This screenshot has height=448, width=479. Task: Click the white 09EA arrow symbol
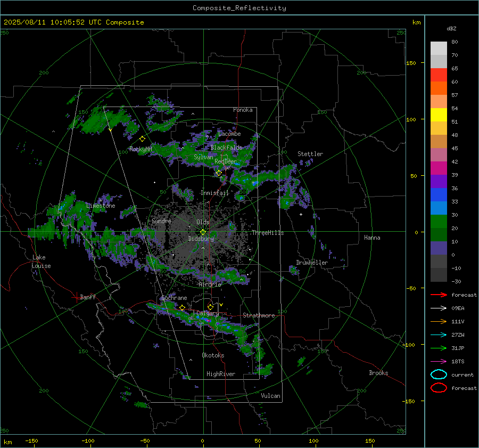click(x=439, y=308)
